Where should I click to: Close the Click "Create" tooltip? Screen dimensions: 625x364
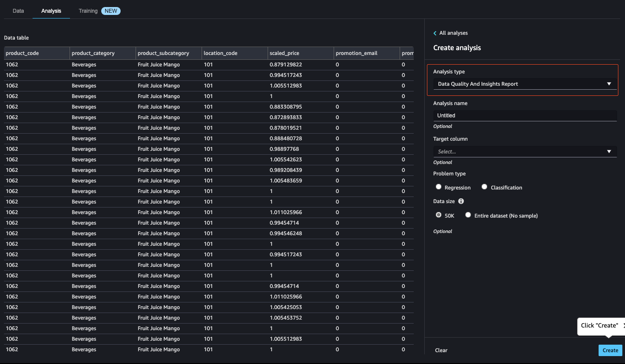pos(624,326)
